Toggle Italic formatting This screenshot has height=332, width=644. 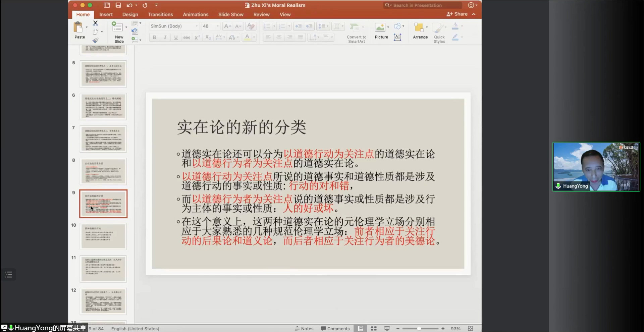[x=165, y=37]
